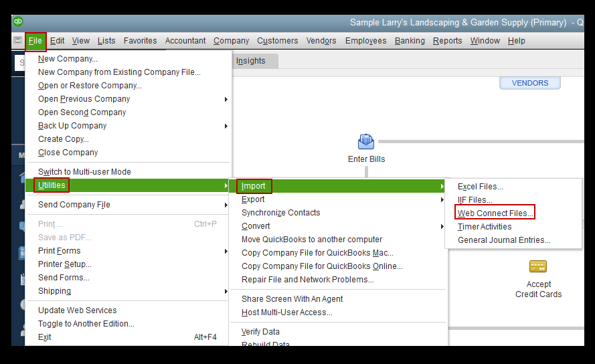The height and width of the screenshot is (364, 595).
Task: Select Repair File and Network Problems...
Action: [337, 280]
